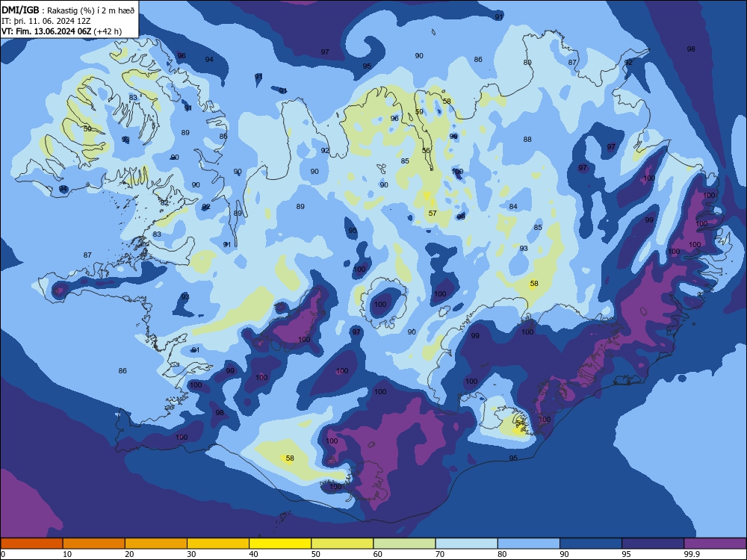Screen dimensions: 747x560
Task: Click the title 'DMI/IGB : Rakastig (%) í 2 m hæð'
Action: [x=68, y=10]
